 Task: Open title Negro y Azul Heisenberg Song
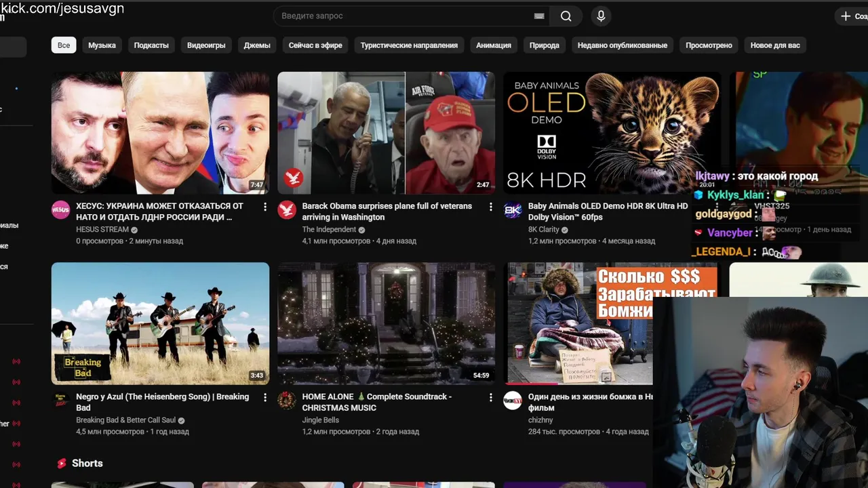click(163, 402)
